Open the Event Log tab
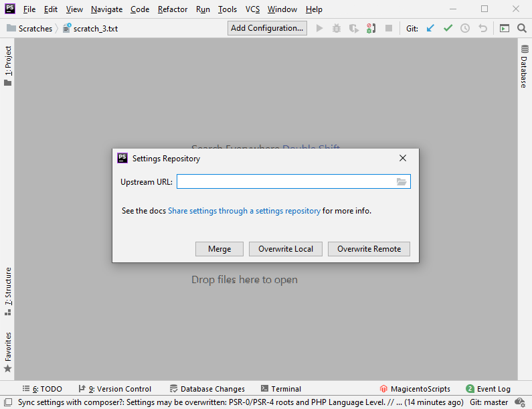The width and height of the screenshot is (532, 409). pos(489,389)
